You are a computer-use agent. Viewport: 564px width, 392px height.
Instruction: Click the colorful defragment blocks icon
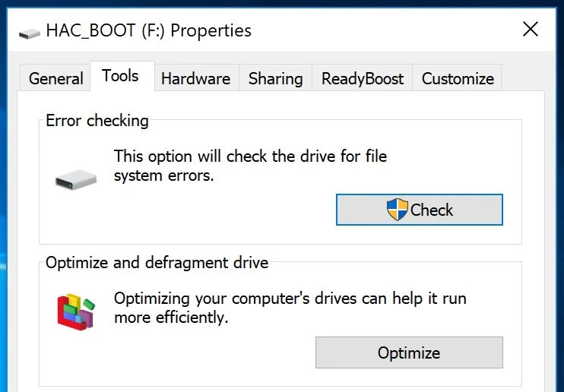click(76, 311)
